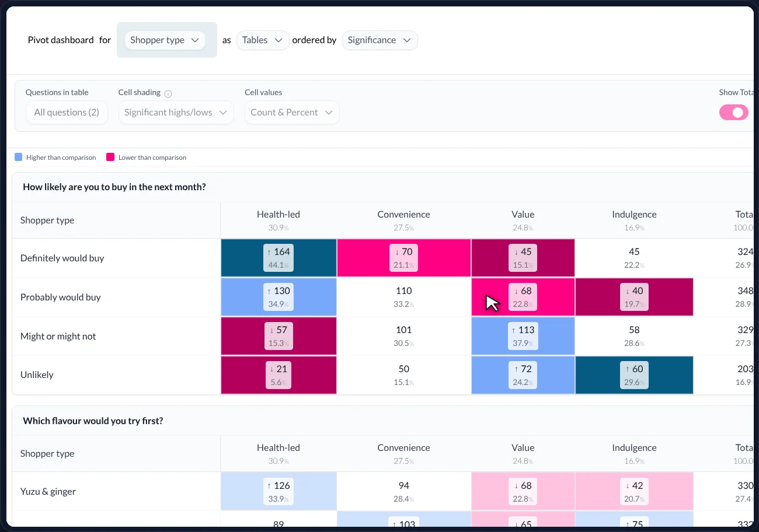Expand the Significant highs/lows shading dropdown
The width and height of the screenshot is (759, 532).
[x=176, y=113]
